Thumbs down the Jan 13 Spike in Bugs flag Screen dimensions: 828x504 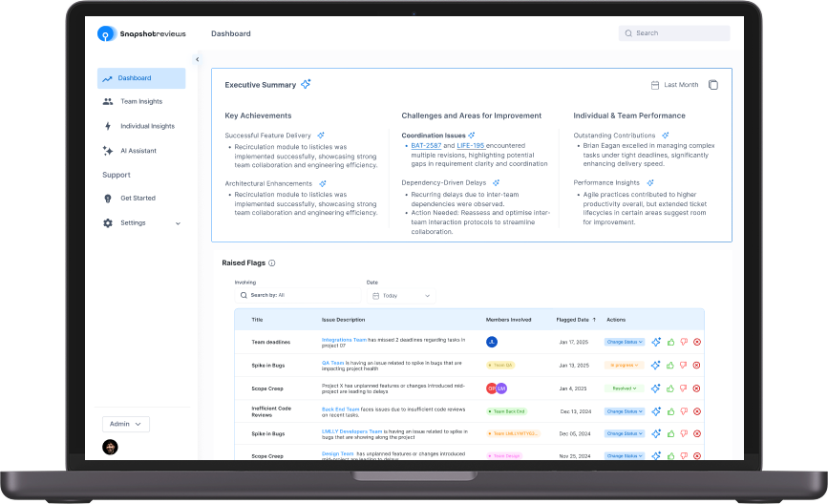click(x=683, y=366)
